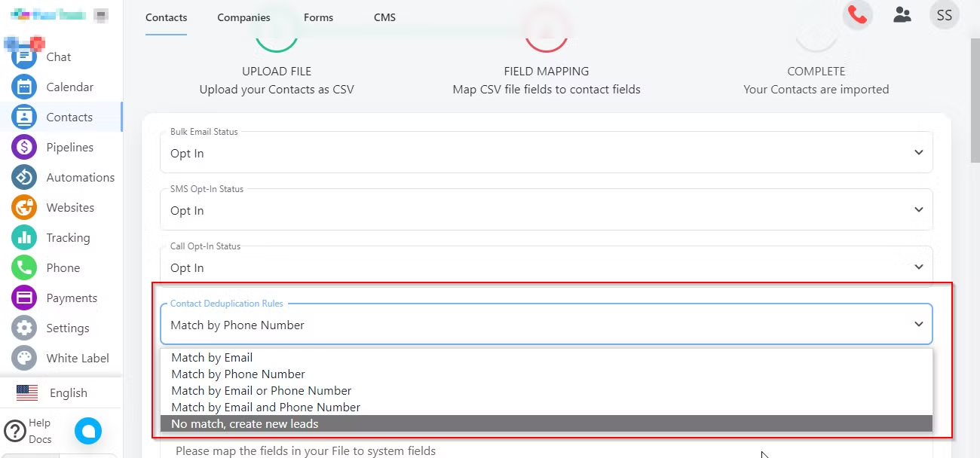Click the Help Docs text

click(40, 431)
